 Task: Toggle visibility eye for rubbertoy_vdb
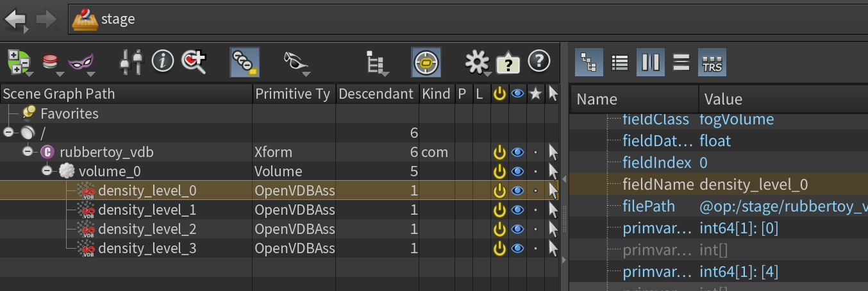tap(517, 153)
